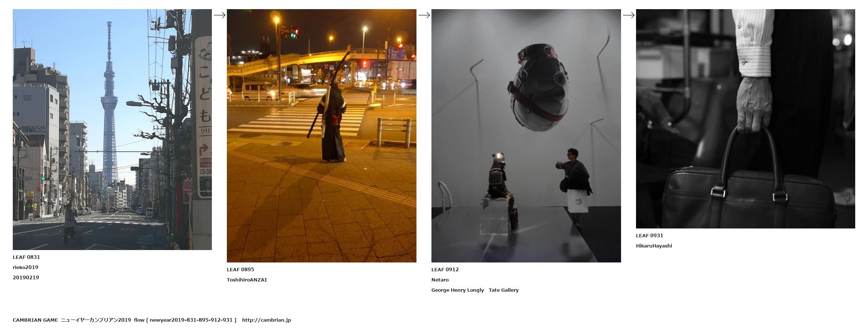Click the arrow after the crosswalk photo
868x329 pixels.
pyautogui.click(x=424, y=15)
